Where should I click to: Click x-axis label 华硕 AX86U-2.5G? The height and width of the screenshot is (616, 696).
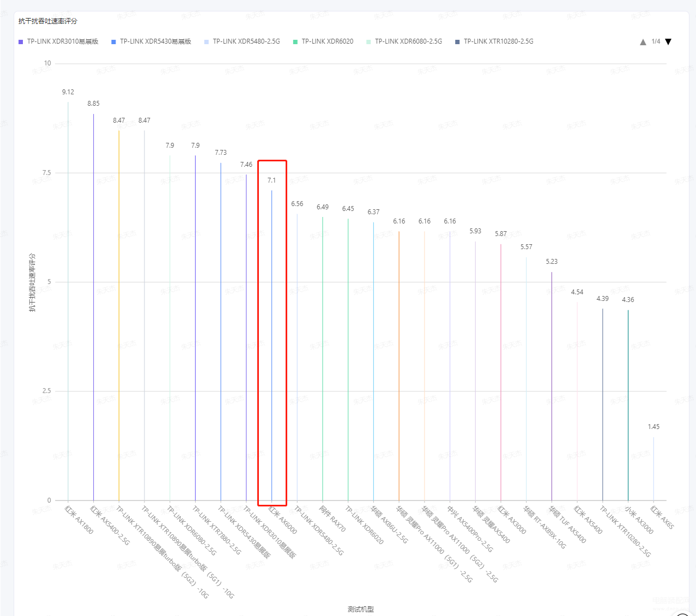pos(389,524)
